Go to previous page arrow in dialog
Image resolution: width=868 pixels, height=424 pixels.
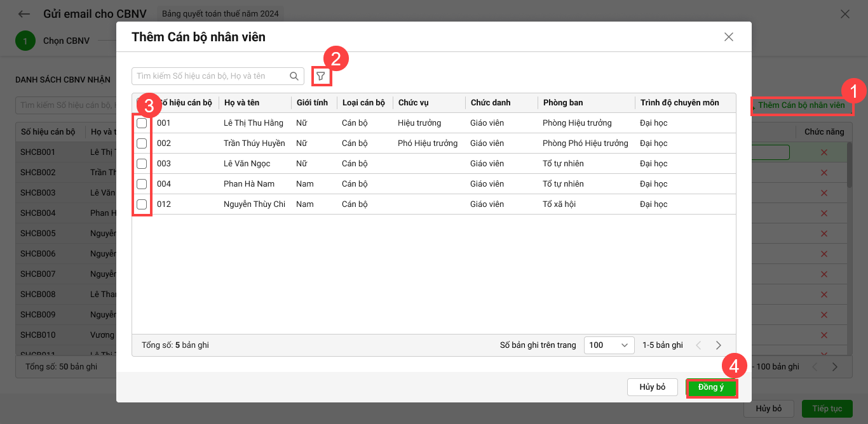[x=698, y=345]
